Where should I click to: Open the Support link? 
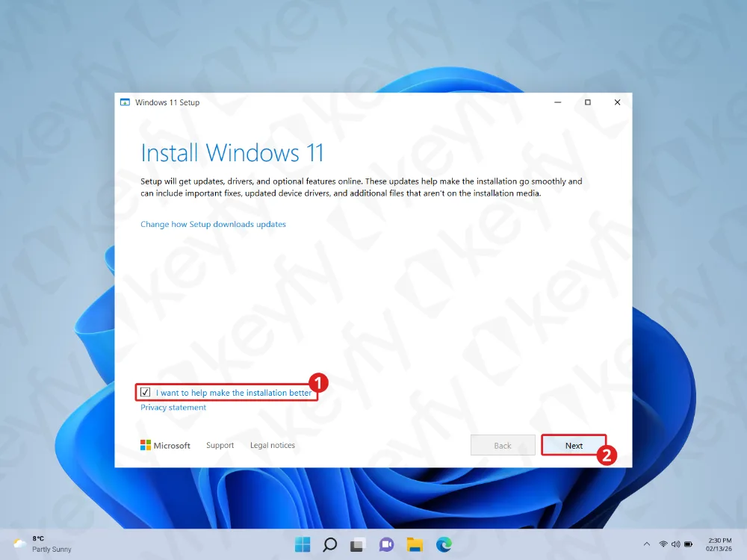(220, 445)
